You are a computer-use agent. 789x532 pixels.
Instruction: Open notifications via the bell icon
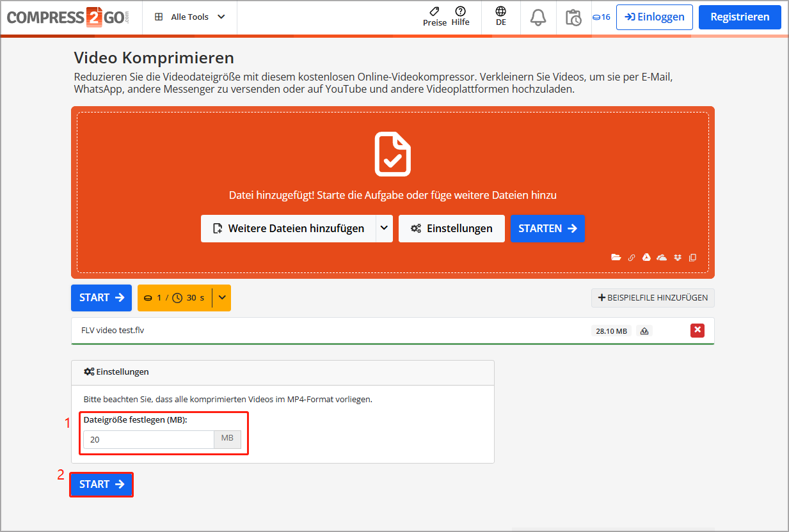point(538,17)
